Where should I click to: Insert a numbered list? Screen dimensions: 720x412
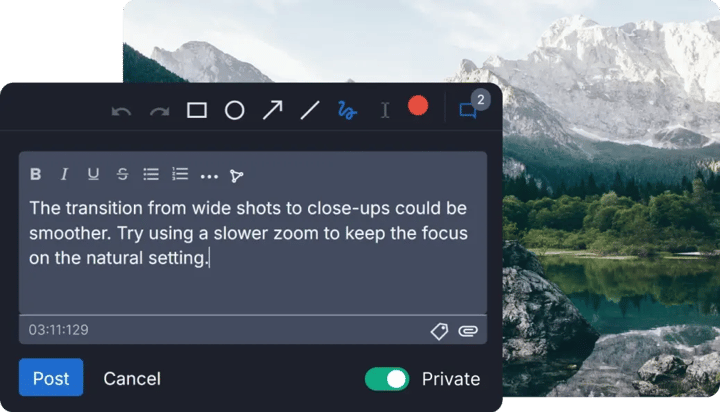180,175
